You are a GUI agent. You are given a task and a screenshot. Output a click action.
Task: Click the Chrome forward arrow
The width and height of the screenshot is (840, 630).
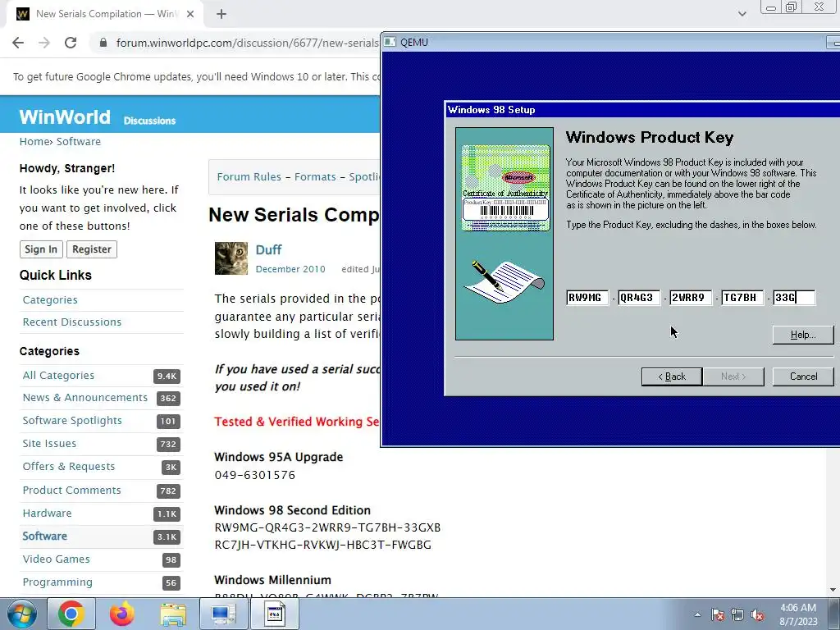44,43
